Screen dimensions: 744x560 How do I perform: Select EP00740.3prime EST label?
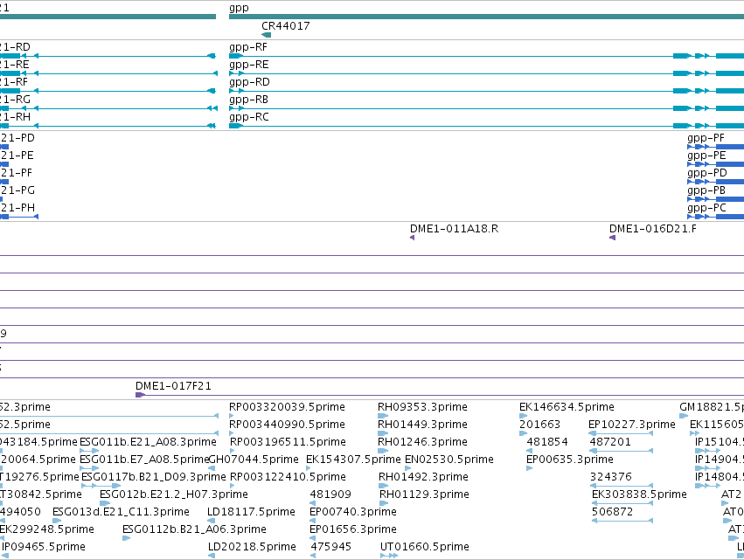pos(353,512)
